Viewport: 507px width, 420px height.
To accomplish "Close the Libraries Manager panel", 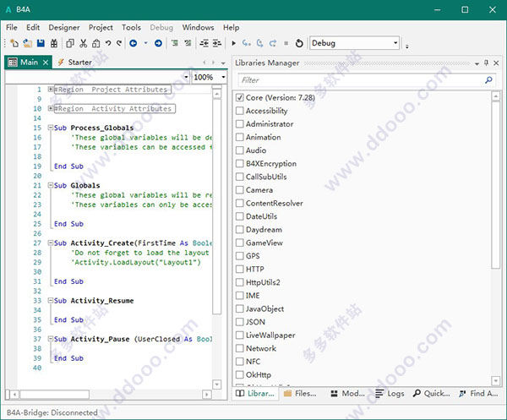I will tap(496, 63).
